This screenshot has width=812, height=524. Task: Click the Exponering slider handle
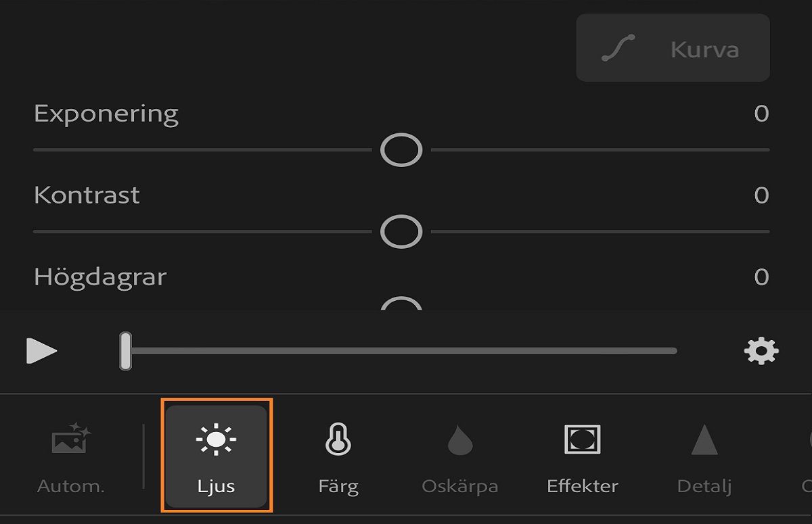pos(401,150)
